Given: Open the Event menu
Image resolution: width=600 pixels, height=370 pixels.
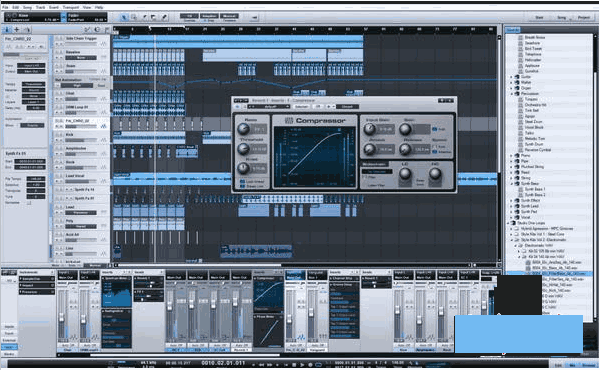Looking at the screenshot, I should click(54, 7).
